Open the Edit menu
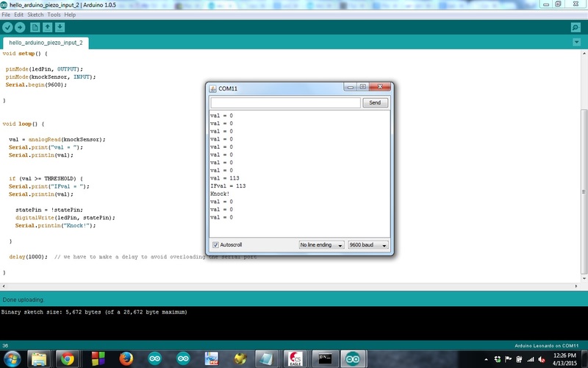 (19, 15)
